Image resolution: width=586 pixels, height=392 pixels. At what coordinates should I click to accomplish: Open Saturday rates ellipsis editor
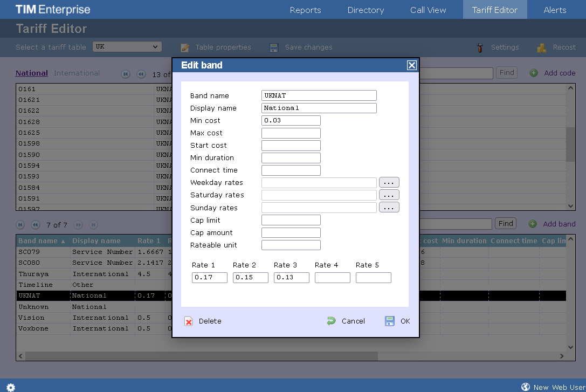(389, 195)
